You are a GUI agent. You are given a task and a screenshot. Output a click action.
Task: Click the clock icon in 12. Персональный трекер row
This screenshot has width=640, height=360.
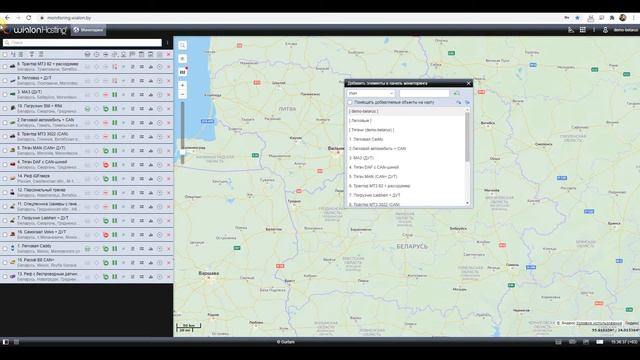tap(160, 193)
